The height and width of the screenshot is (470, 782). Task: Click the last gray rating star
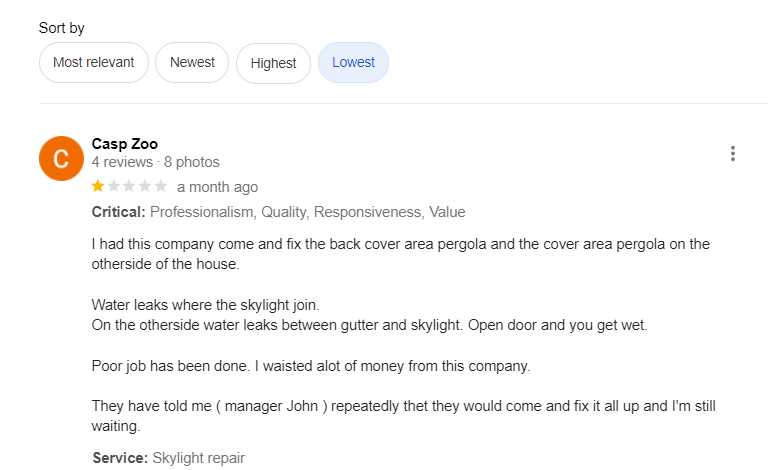161,186
